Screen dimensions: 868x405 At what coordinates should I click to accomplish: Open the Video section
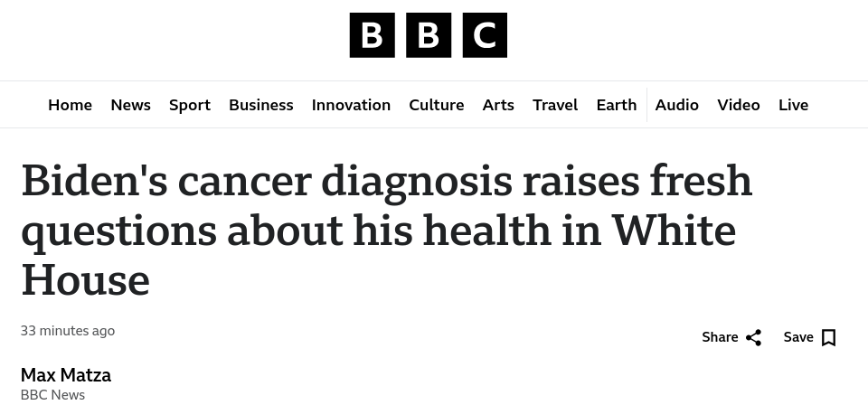pyautogui.click(x=739, y=105)
